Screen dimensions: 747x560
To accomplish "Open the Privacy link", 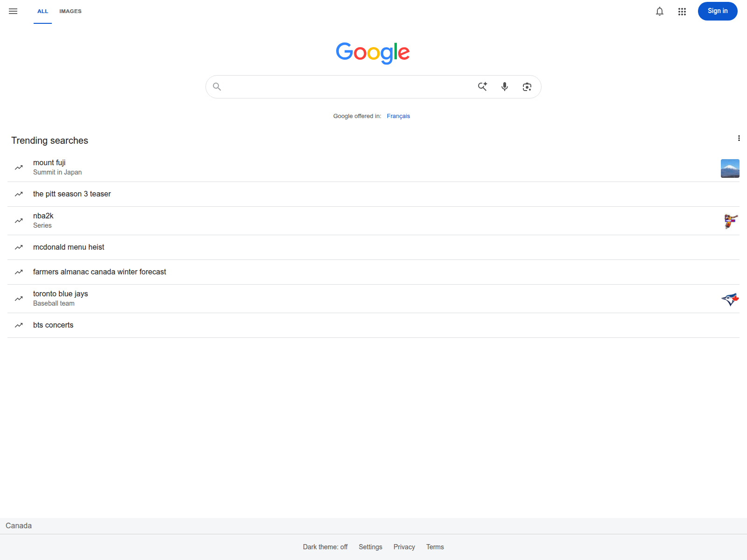I will point(404,547).
